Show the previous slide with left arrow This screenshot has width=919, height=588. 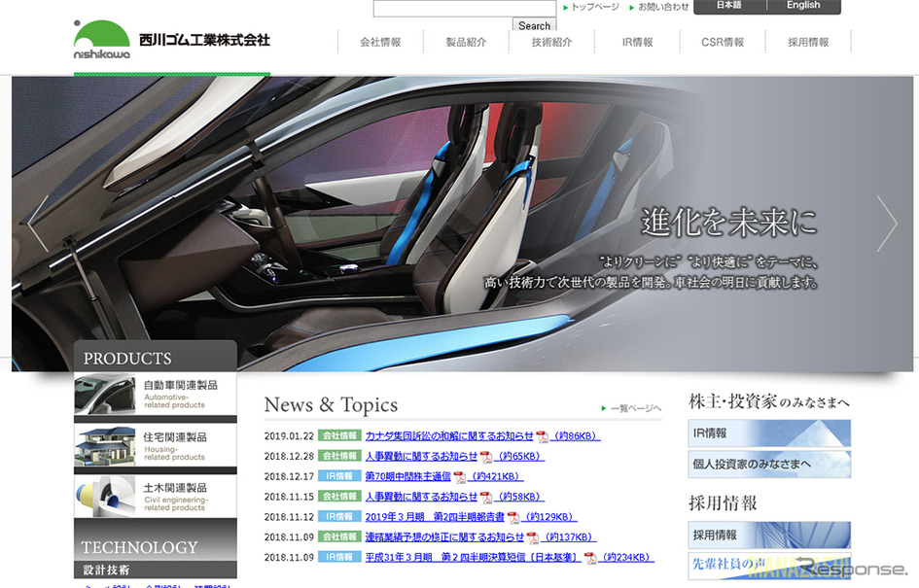[x=38, y=224]
